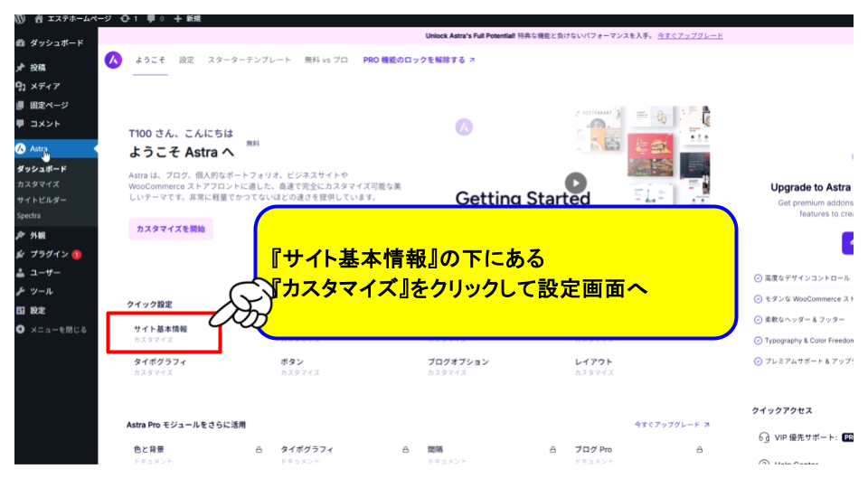The width and height of the screenshot is (868, 488).
Task: Switch to the 設定 tab in Astra header
Action: 186,60
